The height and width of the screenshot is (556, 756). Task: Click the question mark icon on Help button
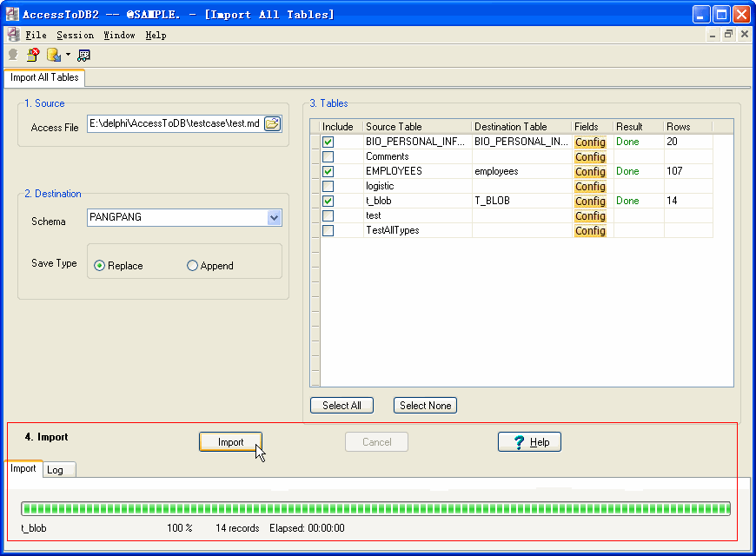tap(519, 442)
